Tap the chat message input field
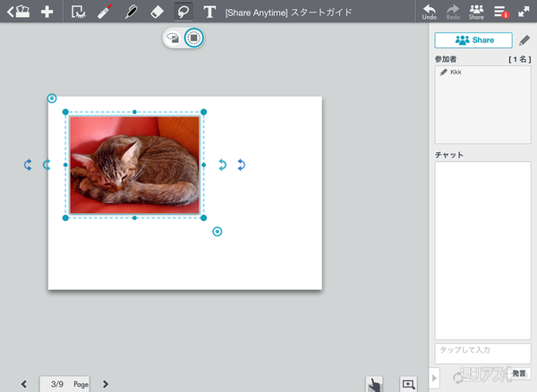The image size is (537, 392). [482, 352]
